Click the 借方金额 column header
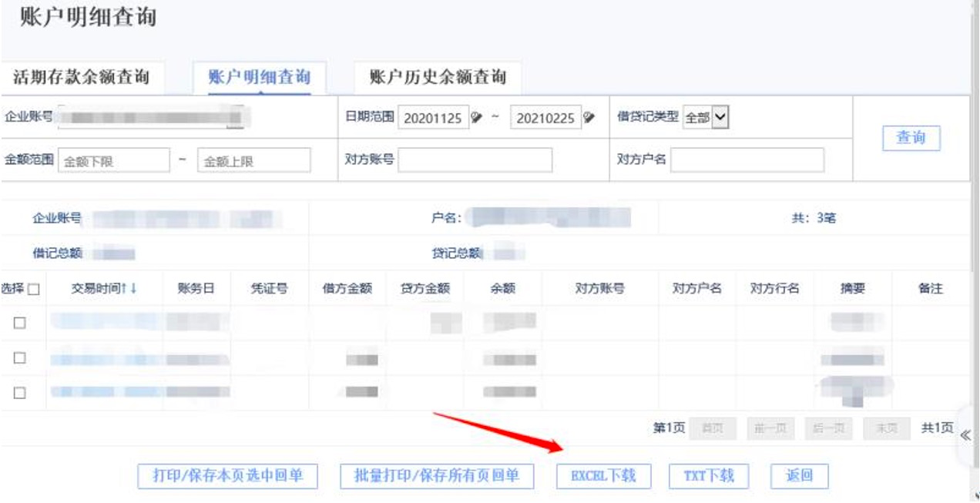980x503 pixels. click(347, 289)
